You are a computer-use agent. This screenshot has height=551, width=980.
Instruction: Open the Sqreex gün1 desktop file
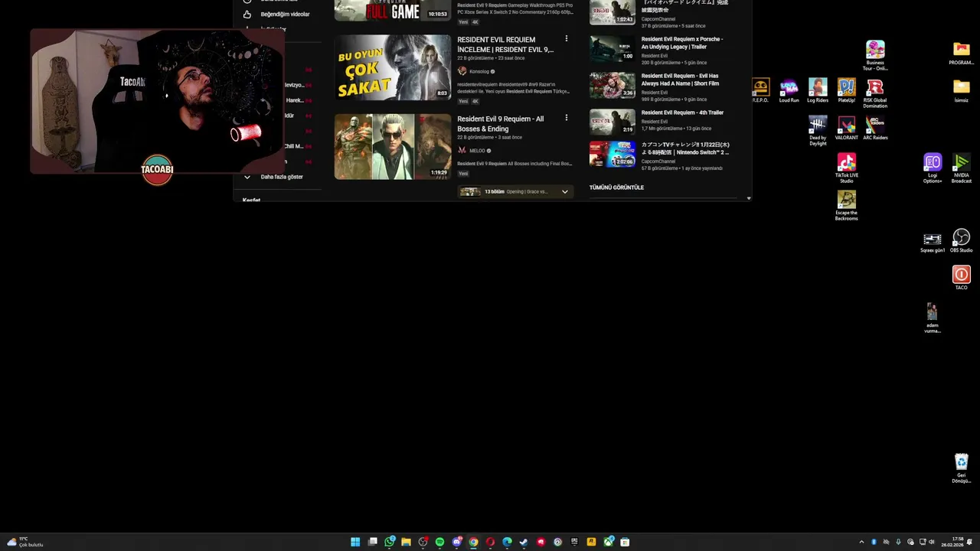pyautogui.click(x=933, y=242)
